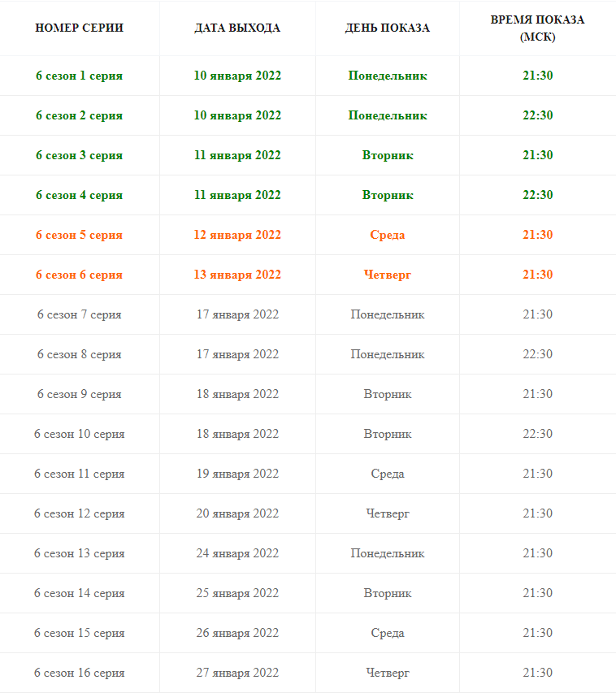Click the "6 сезон 3 серия" entry
This screenshot has width=616, height=693.
pos(80,155)
